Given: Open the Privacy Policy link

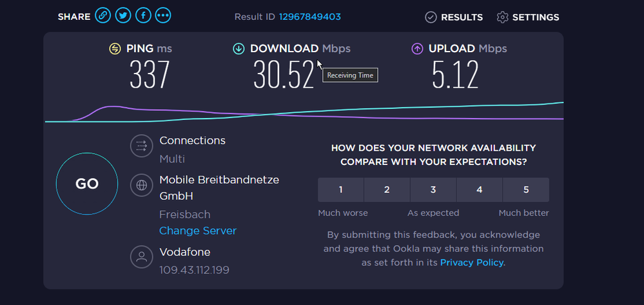Looking at the screenshot, I should pyautogui.click(x=472, y=262).
